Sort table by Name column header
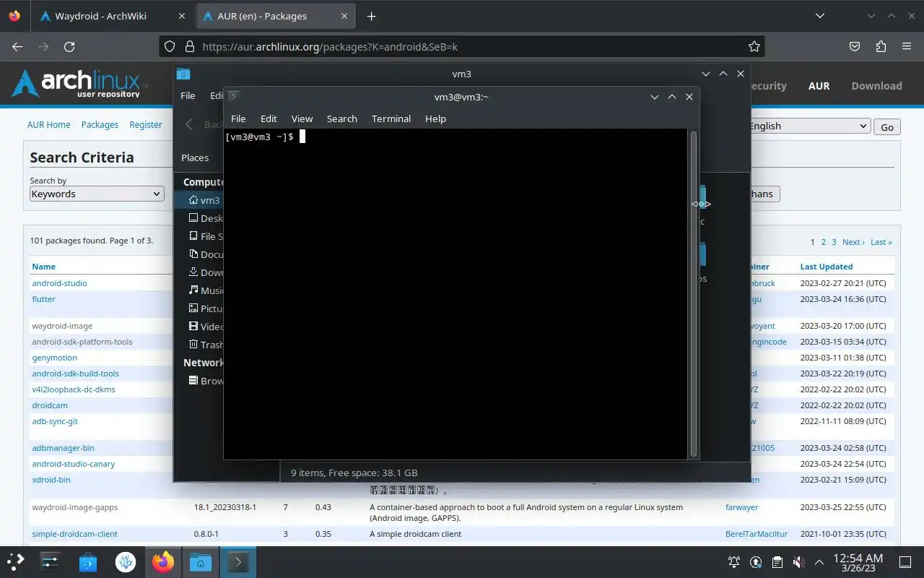This screenshot has width=924, height=578. pos(43,267)
